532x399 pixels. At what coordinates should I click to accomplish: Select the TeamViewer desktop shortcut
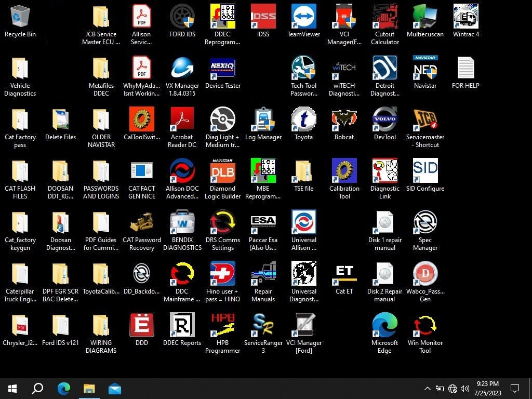pyautogui.click(x=303, y=17)
